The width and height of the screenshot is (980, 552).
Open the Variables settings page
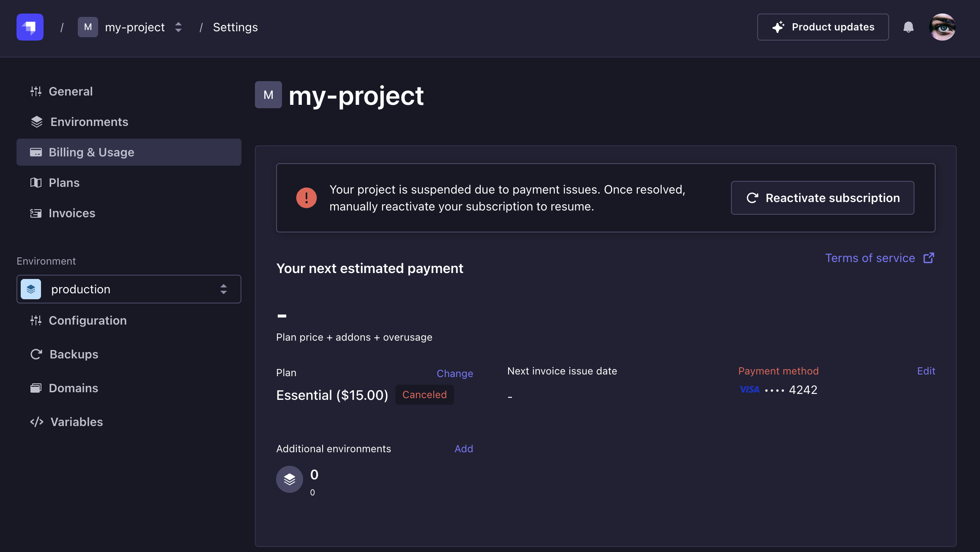(x=77, y=422)
